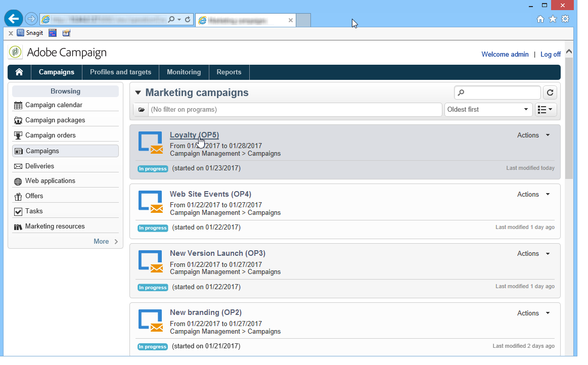Open the address bar dropdown arrow
The image size is (588, 365).
(179, 20)
